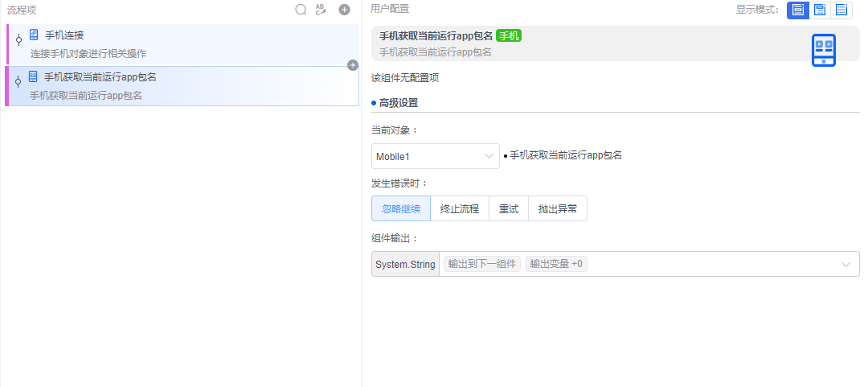This screenshot has width=868, height=387.
Task: Select the third 显示模式 display mode icon
Action: click(x=841, y=10)
